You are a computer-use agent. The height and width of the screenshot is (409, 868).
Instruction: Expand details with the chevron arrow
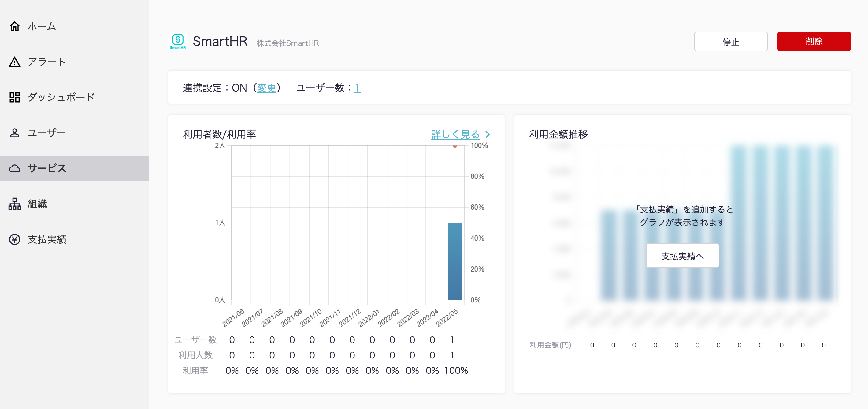pos(488,134)
